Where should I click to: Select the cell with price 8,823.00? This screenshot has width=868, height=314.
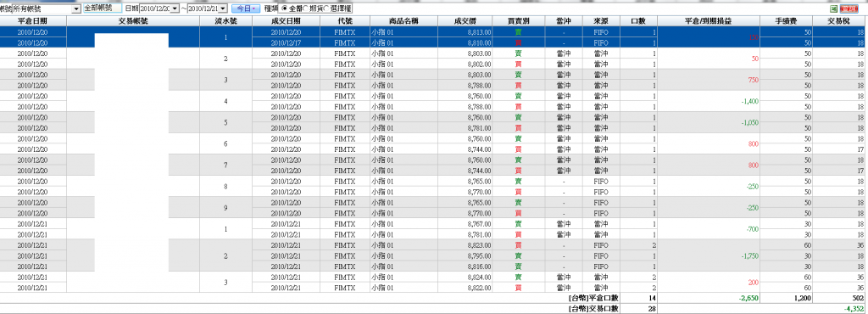[465, 244]
